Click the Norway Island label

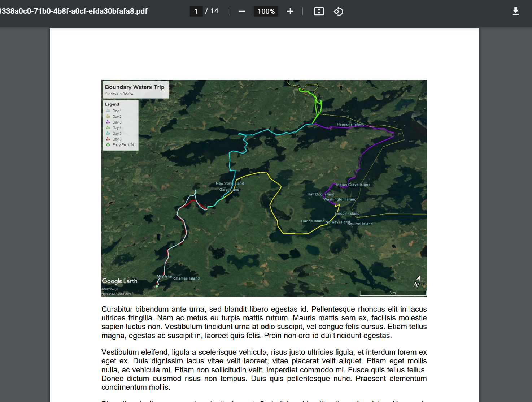pyautogui.click(x=338, y=222)
